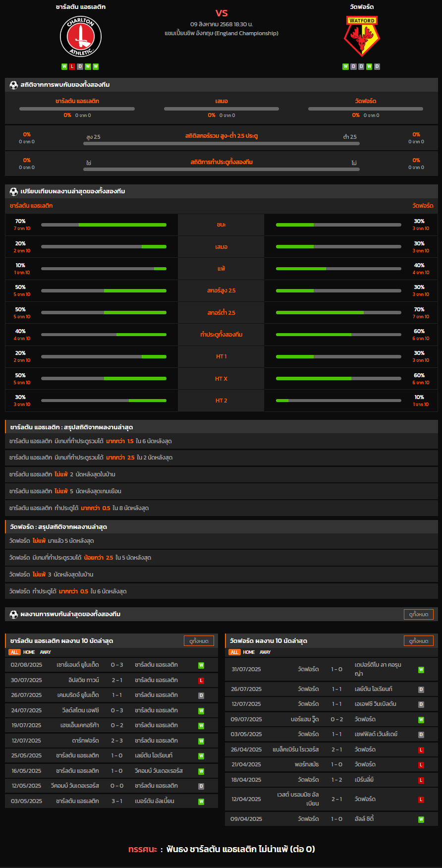Click the Charlton summary line about unbeaten 5 away games
The width and height of the screenshot is (442, 868).
tap(221, 491)
